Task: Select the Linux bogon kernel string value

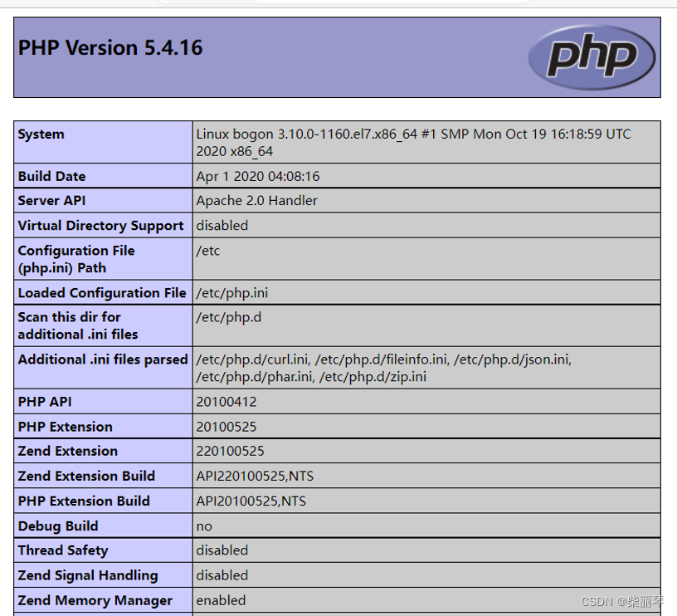Action: tap(413, 143)
